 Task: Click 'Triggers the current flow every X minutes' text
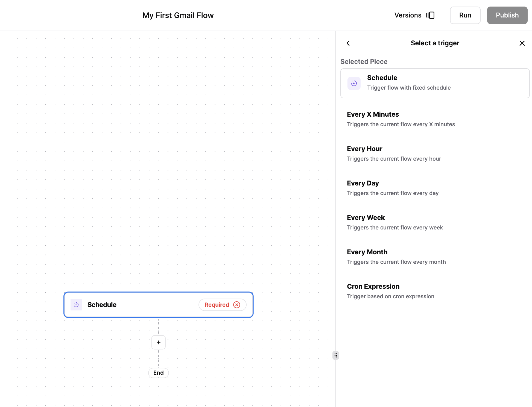[x=401, y=124]
